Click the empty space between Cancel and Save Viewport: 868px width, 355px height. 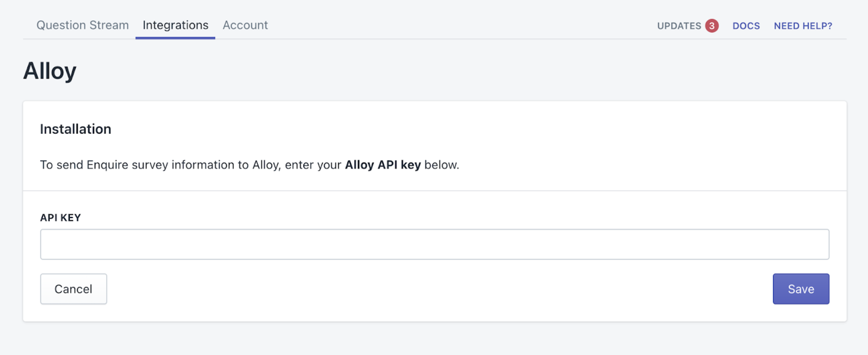(437, 289)
